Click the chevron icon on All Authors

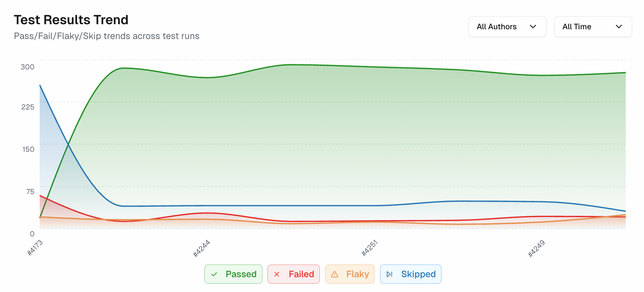(533, 26)
